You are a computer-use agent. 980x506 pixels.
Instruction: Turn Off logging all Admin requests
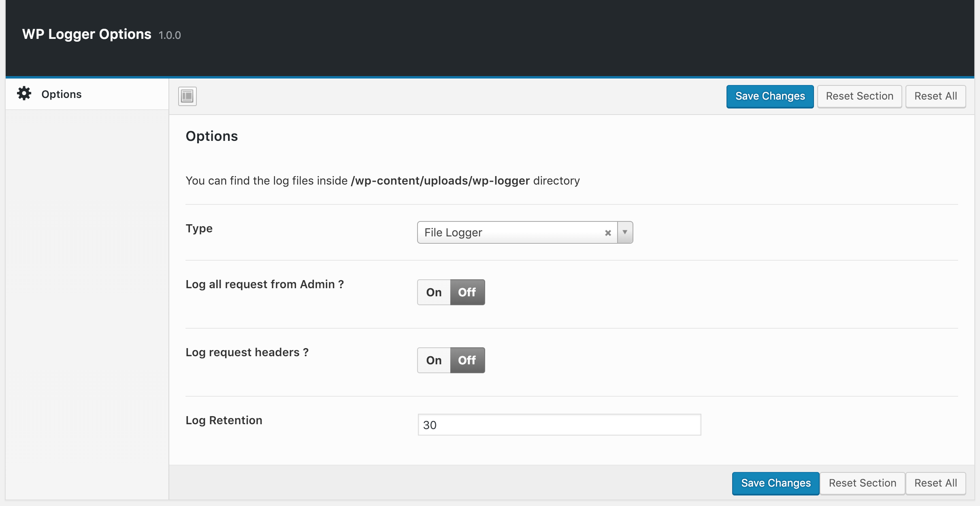(x=467, y=292)
